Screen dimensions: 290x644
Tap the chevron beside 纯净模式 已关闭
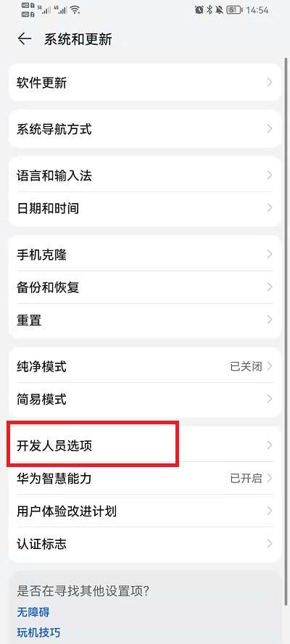pyautogui.click(x=270, y=366)
